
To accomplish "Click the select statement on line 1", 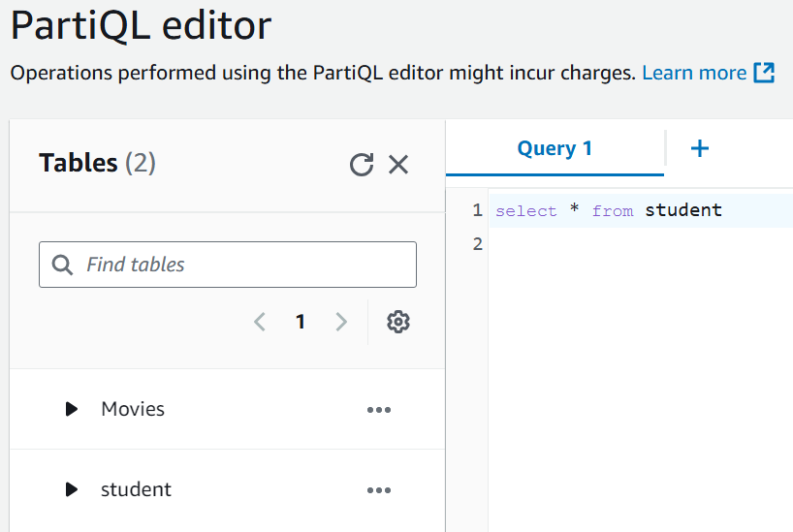I will (x=608, y=210).
